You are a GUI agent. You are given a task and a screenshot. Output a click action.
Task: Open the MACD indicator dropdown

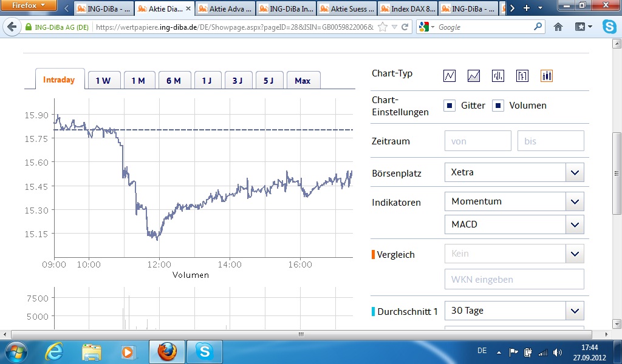[x=575, y=224]
